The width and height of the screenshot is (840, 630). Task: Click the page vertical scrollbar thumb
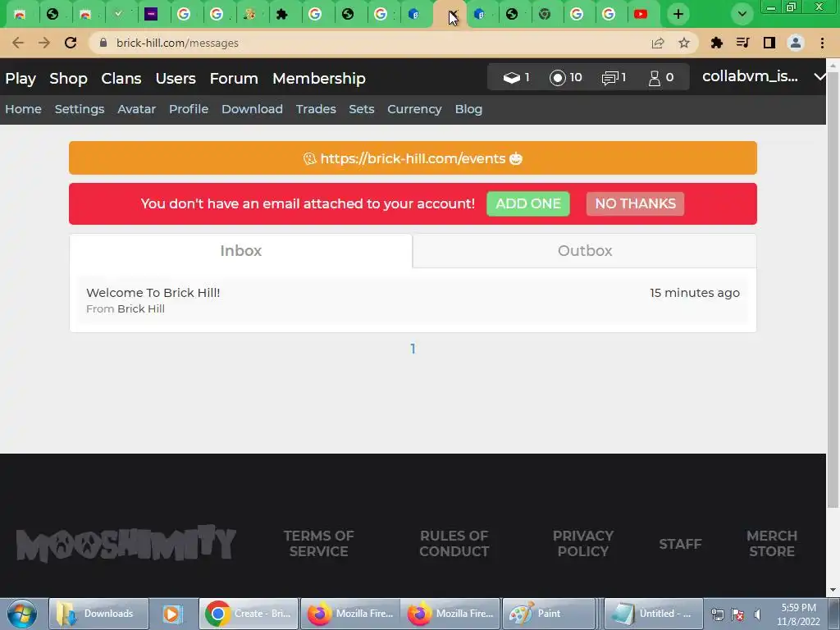tap(833, 290)
